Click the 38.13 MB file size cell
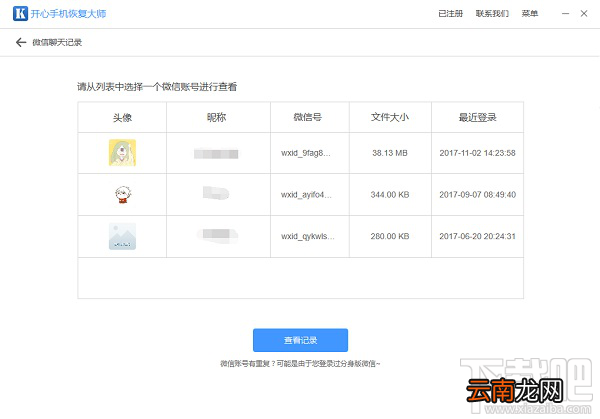The image size is (600, 419). click(390, 153)
